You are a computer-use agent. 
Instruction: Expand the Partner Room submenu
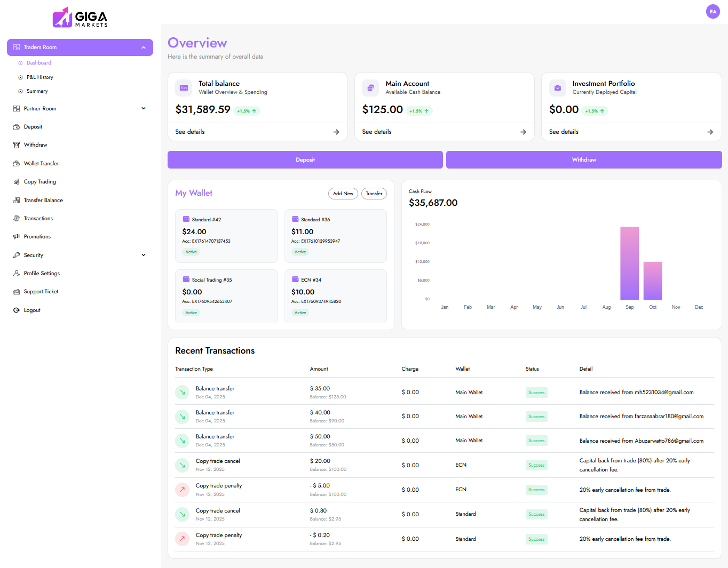click(x=143, y=109)
